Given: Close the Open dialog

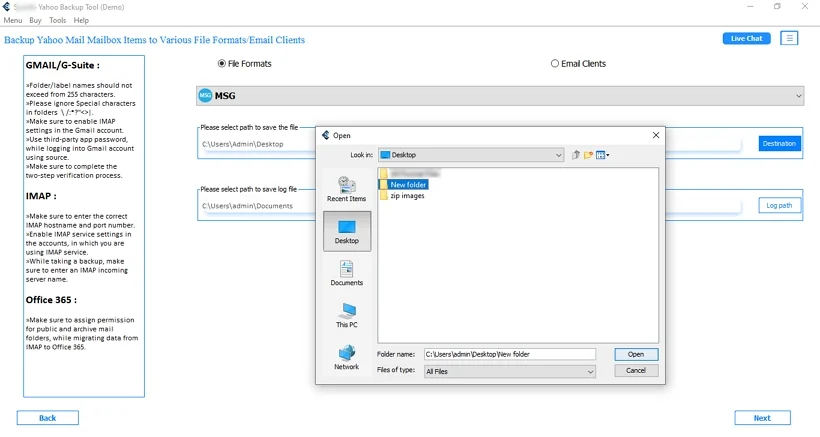Looking at the screenshot, I should coord(655,135).
